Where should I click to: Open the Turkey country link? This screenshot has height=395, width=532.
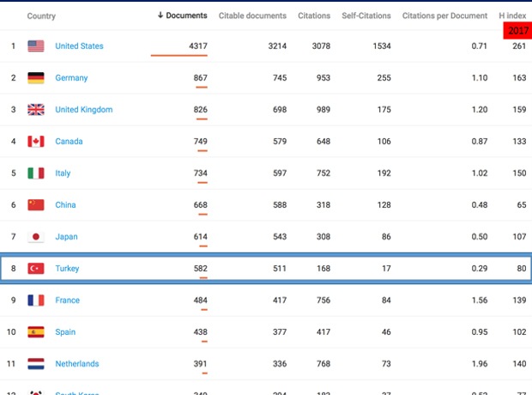67,269
